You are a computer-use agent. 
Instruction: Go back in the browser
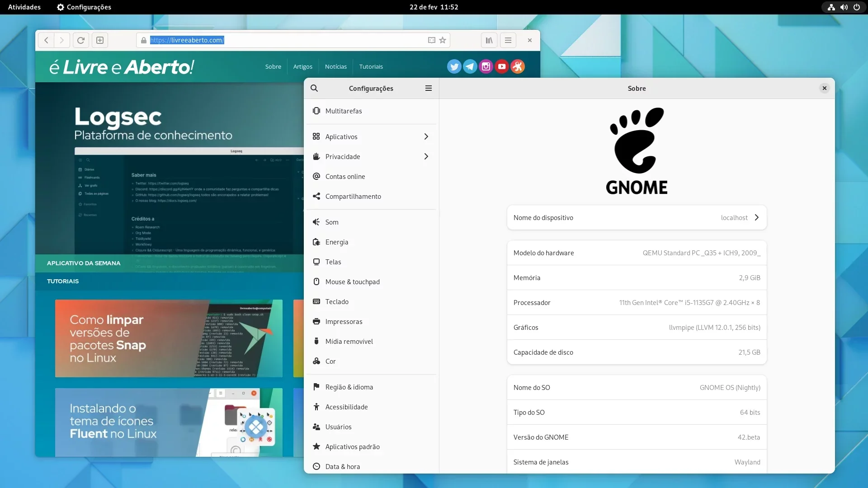pyautogui.click(x=46, y=40)
